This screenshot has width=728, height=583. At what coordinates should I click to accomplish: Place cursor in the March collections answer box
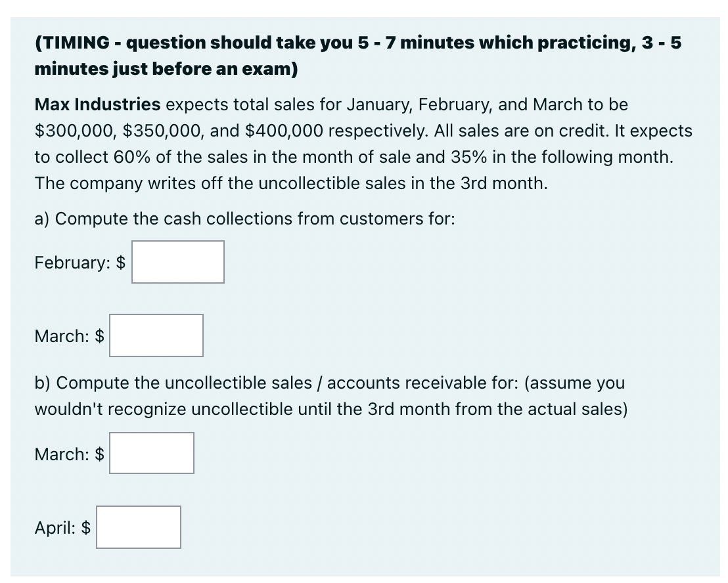[x=156, y=335]
